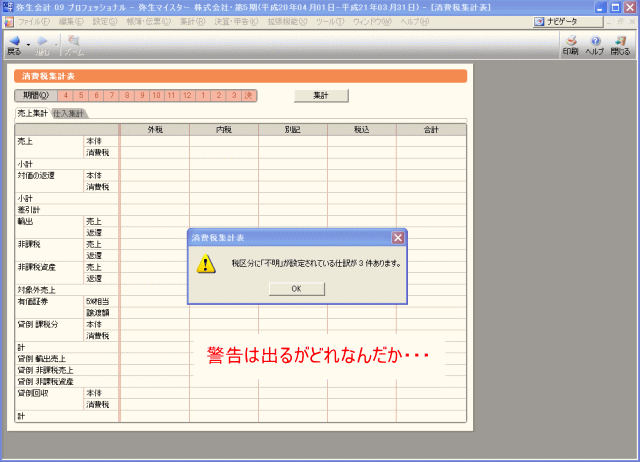Open the ヘルプ help icon in toolbar
This screenshot has width=640, height=462.
point(595,41)
